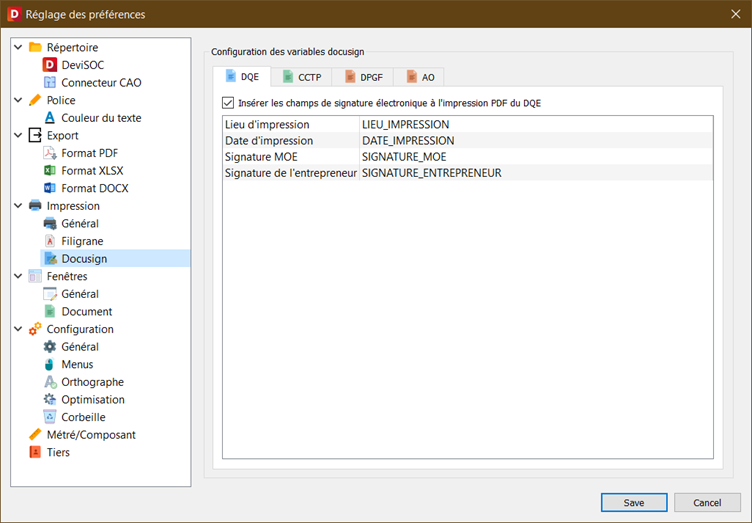Select Docusign label in the tree

[x=84, y=258]
